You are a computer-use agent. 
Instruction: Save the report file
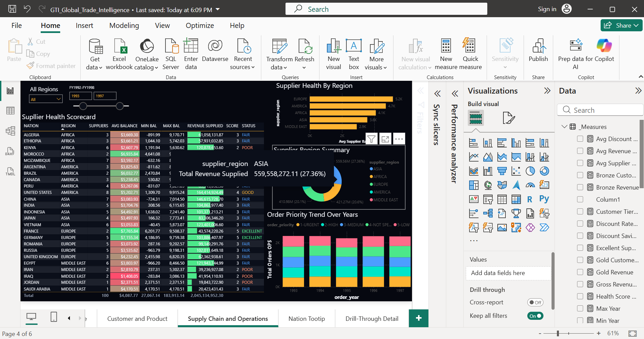12,9
